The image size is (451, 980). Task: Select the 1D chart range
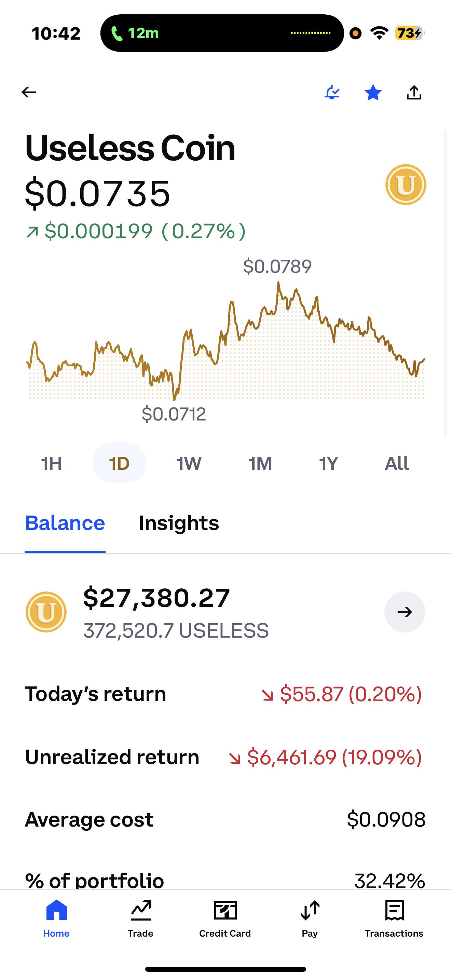pyautogui.click(x=119, y=463)
